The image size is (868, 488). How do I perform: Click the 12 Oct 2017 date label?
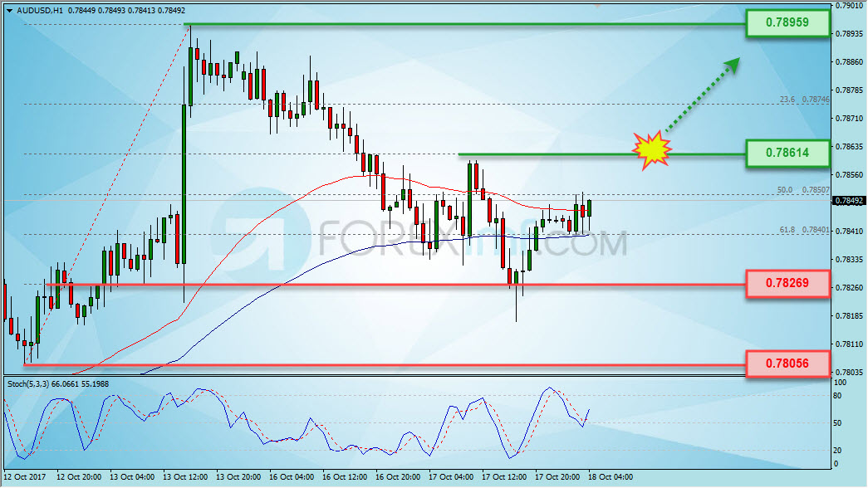pos(25,477)
